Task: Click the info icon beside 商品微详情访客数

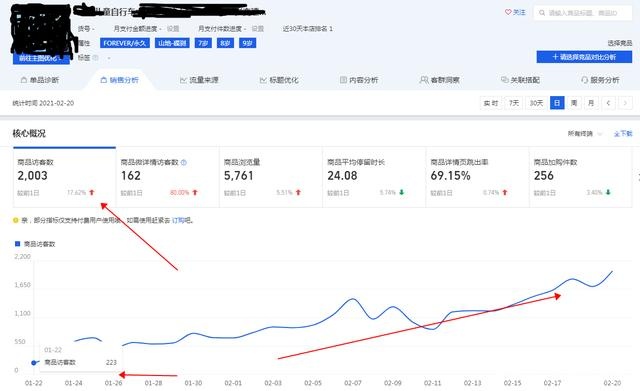Action: click(184, 162)
